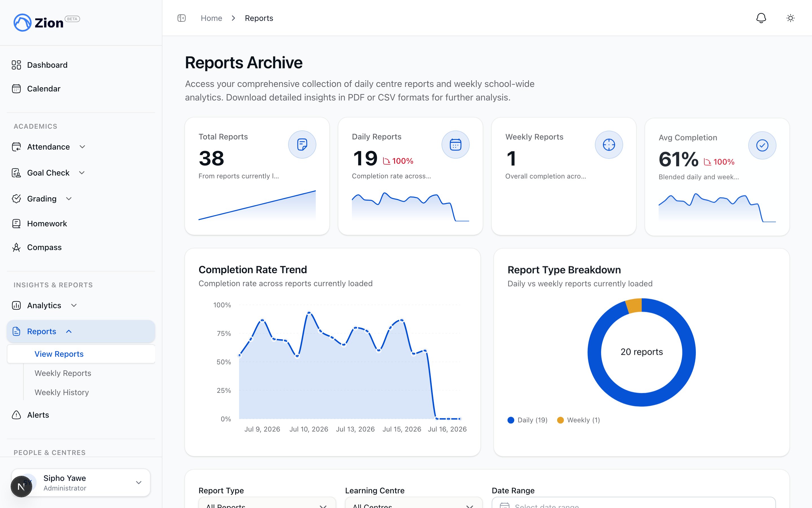Open the Sipho Yawe user menu
Viewport: 812px width, 508px height.
(x=81, y=483)
